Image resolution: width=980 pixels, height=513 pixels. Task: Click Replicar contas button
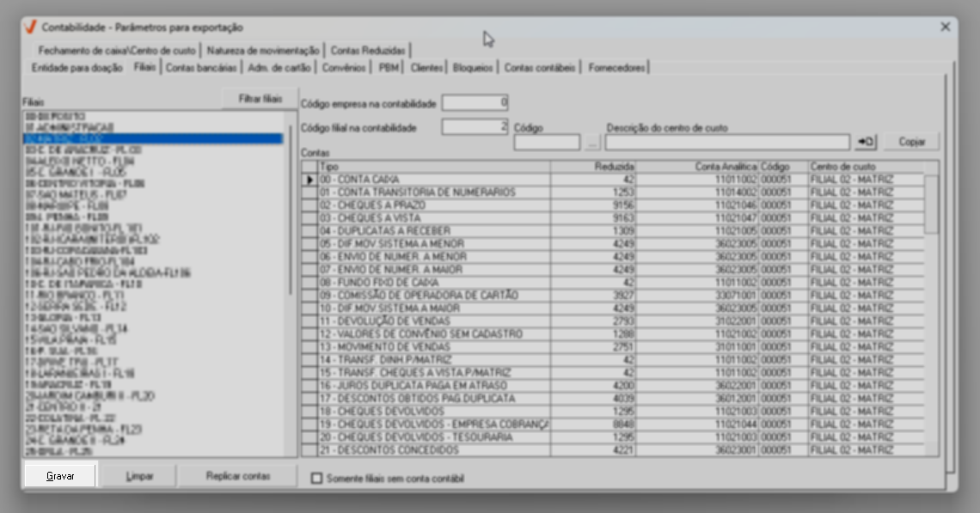[x=238, y=475]
